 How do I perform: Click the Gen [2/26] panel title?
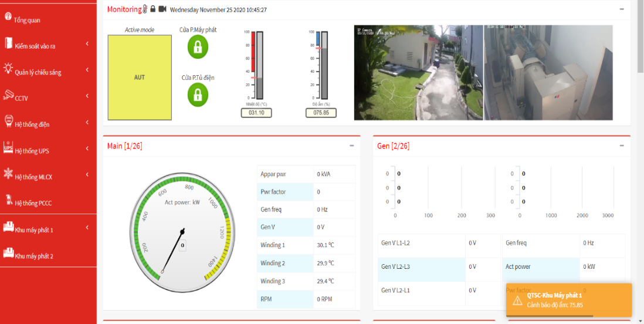393,146
